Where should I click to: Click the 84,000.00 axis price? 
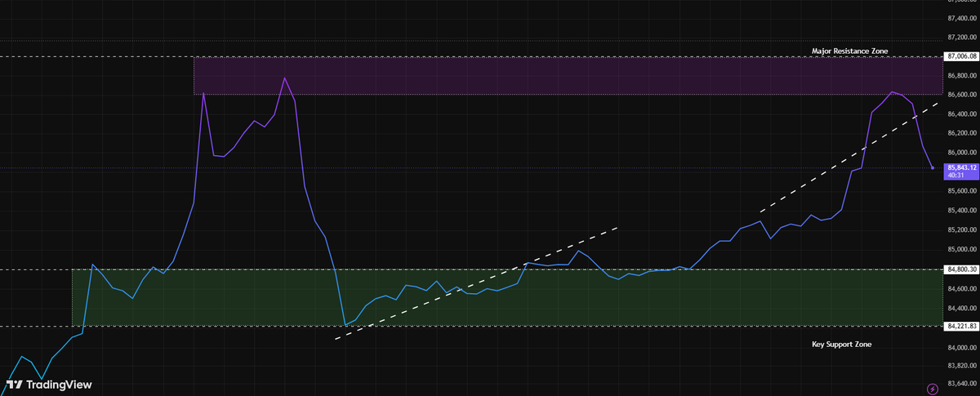(962, 347)
